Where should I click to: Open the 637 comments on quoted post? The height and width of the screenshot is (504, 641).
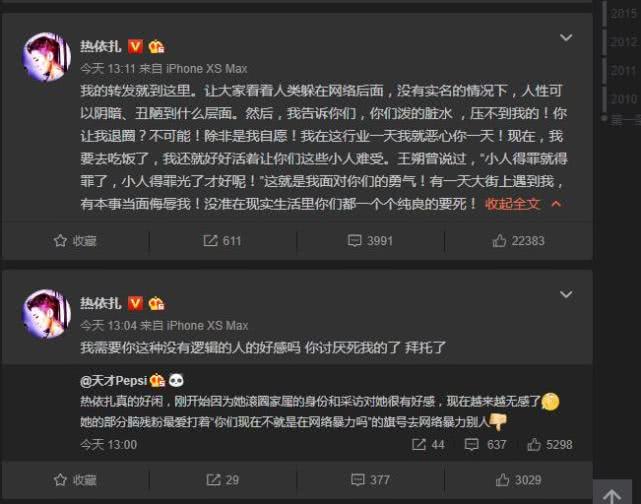486,445
